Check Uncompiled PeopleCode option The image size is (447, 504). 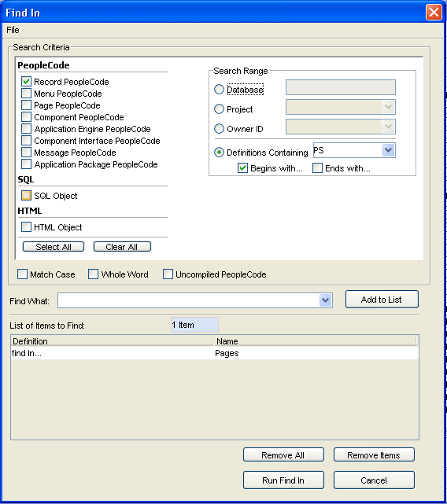pos(168,274)
